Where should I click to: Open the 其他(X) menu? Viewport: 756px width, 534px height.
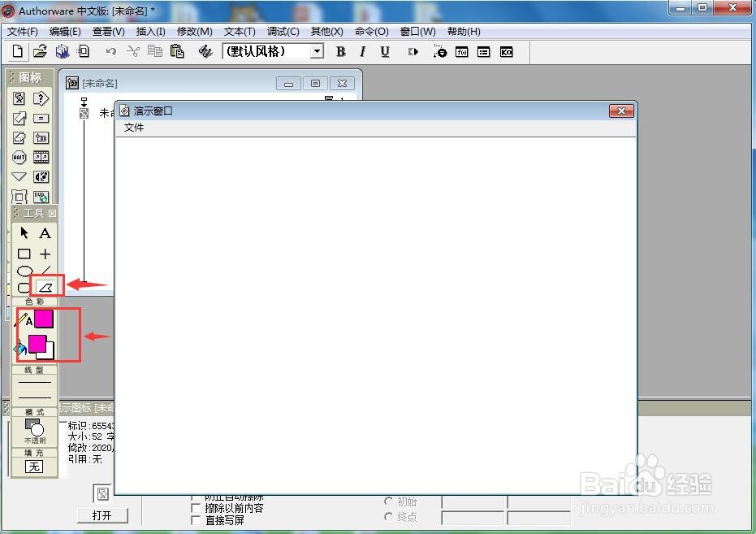coord(327,32)
